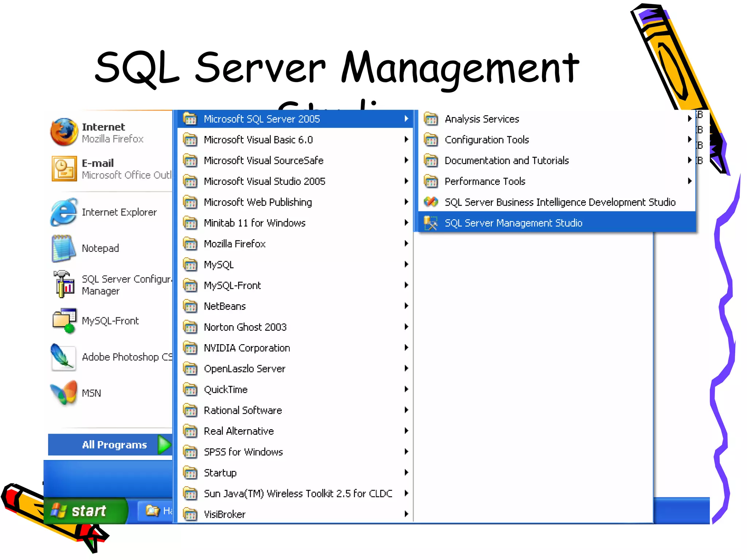This screenshot has height=560, width=747.
Task: Open MySQL-Front pinned shortcut icon
Action: (x=64, y=321)
